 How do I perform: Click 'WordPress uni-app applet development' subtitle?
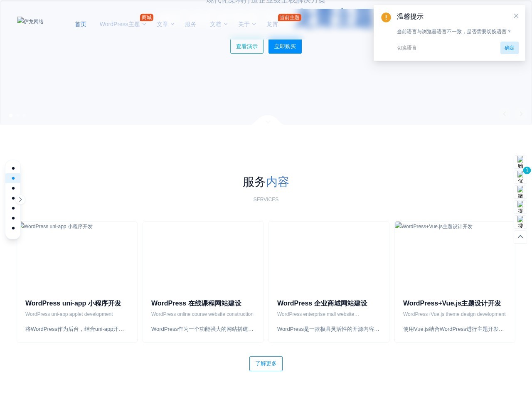[x=69, y=314]
